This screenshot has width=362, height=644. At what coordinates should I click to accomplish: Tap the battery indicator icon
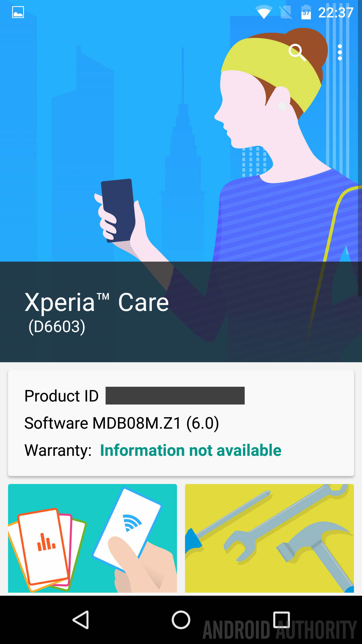coord(306,12)
